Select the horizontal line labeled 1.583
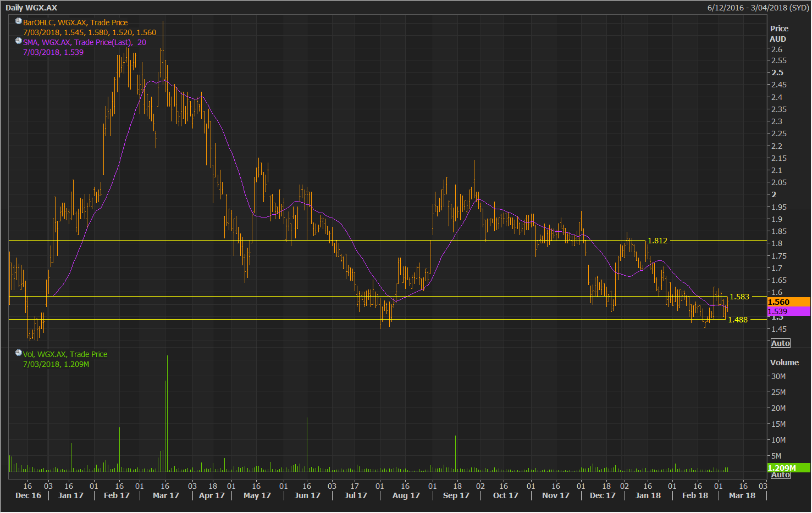Image resolution: width=812 pixels, height=513 pixels. pyautogui.click(x=388, y=297)
